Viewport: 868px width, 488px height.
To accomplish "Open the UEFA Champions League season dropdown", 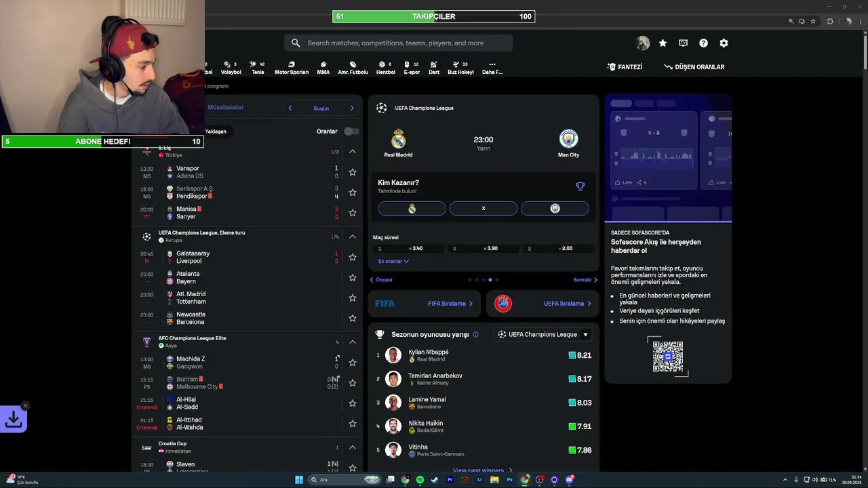I will tap(542, 334).
